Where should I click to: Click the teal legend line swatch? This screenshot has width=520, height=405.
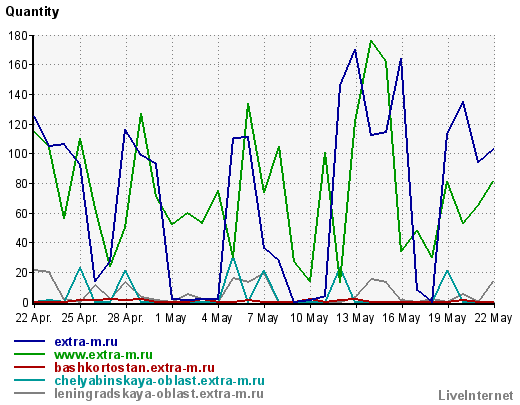coord(29,380)
